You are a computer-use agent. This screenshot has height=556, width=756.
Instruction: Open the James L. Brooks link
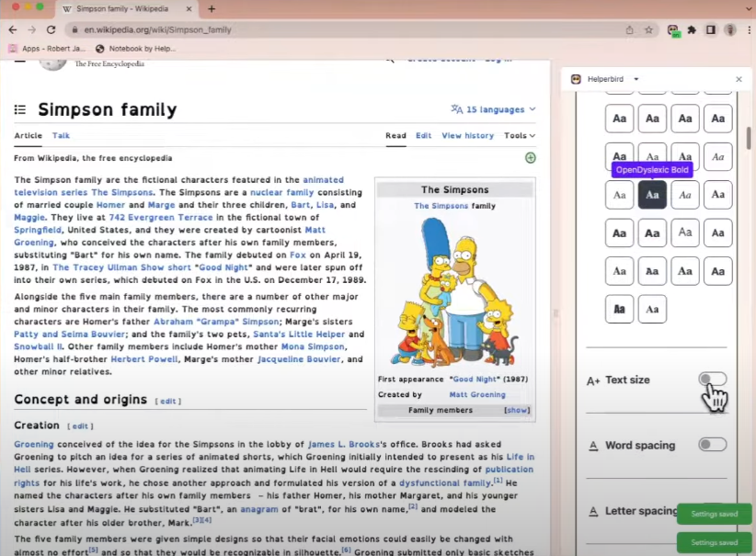344,444
